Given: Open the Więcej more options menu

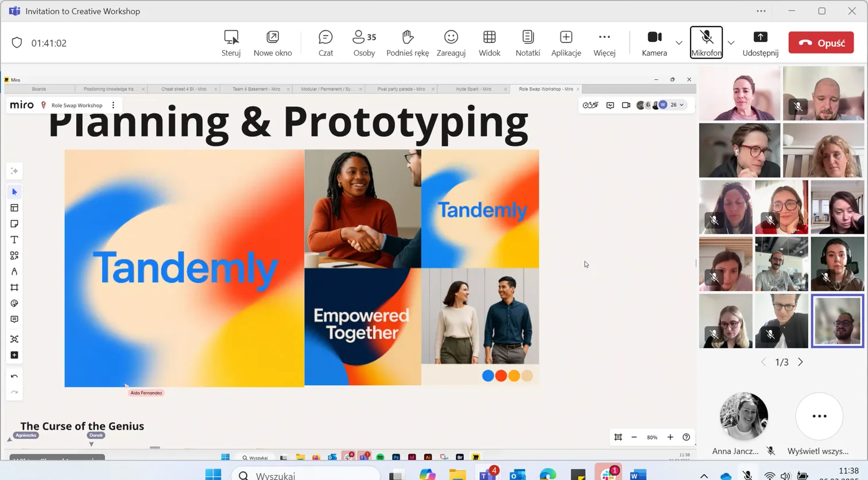Looking at the screenshot, I should point(604,43).
